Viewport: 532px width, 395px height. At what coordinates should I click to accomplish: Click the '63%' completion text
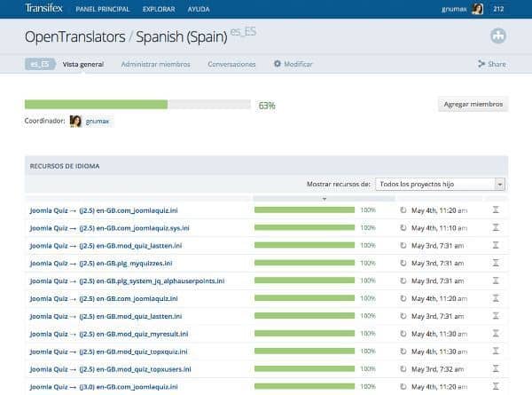click(267, 106)
